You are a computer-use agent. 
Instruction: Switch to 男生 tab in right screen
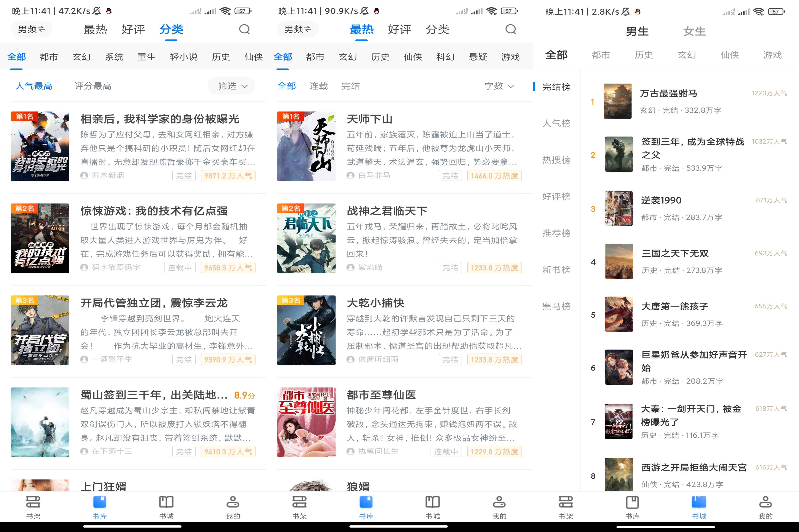coord(637,31)
